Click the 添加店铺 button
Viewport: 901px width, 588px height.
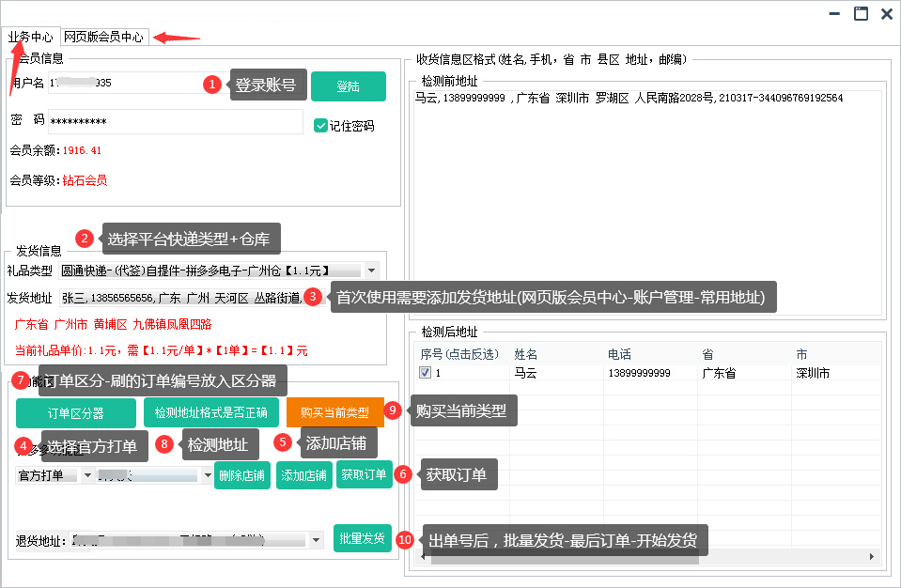click(303, 475)
